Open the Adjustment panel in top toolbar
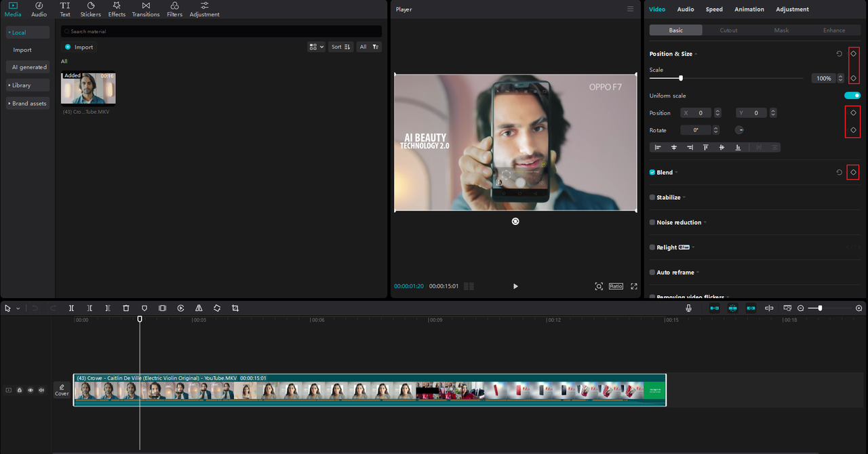 tap(204, 9)
